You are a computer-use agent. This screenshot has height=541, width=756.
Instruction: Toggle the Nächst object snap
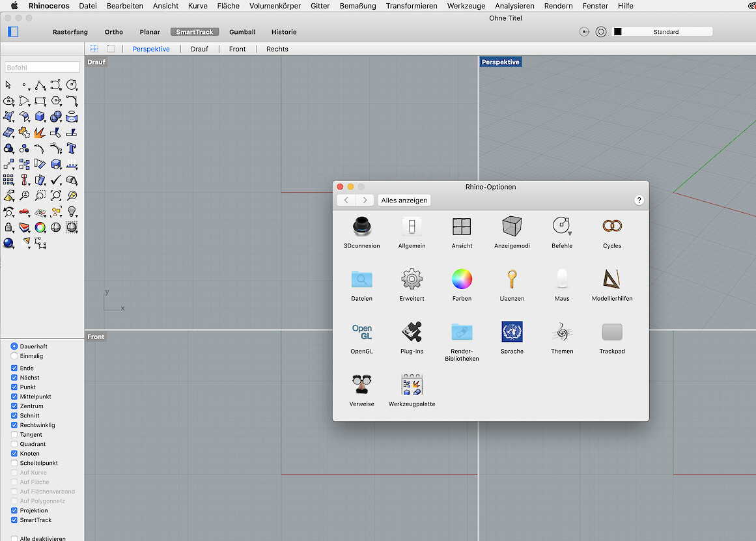(x=14, y=378)
